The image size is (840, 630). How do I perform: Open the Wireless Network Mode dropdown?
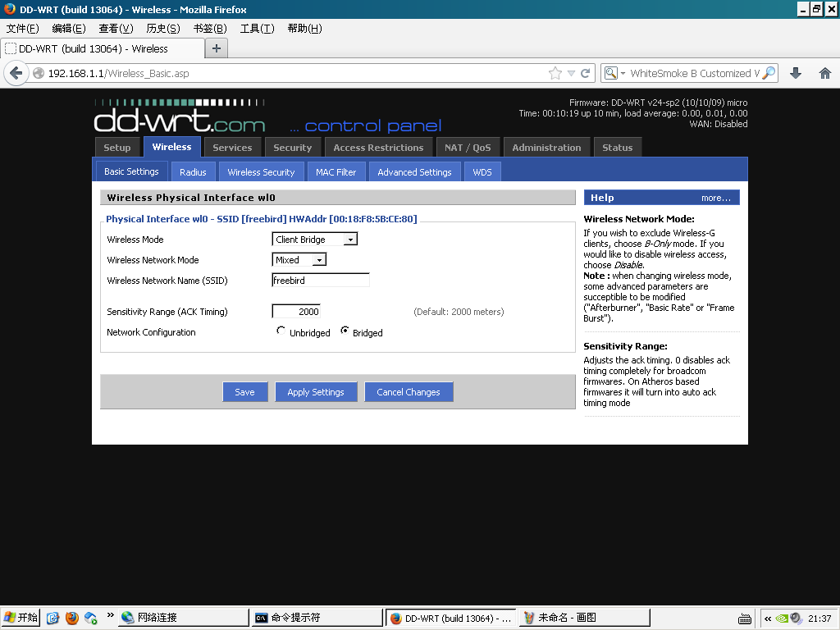click(299, 260)
